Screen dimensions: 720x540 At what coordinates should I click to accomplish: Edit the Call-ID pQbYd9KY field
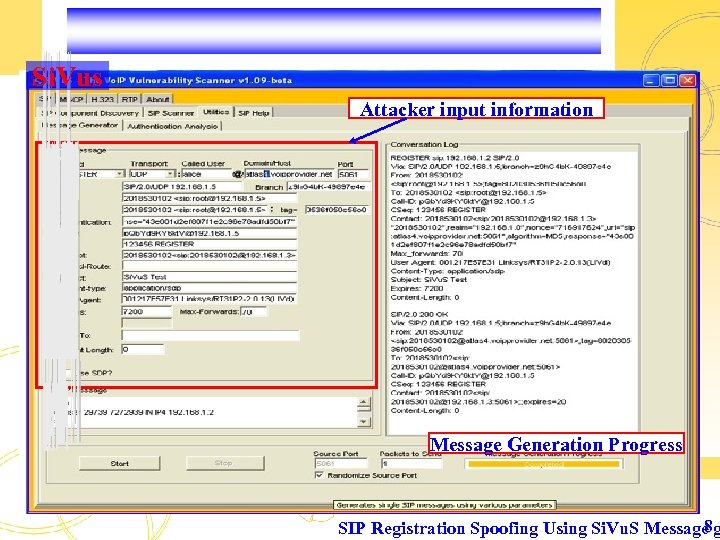pos(209,233)
